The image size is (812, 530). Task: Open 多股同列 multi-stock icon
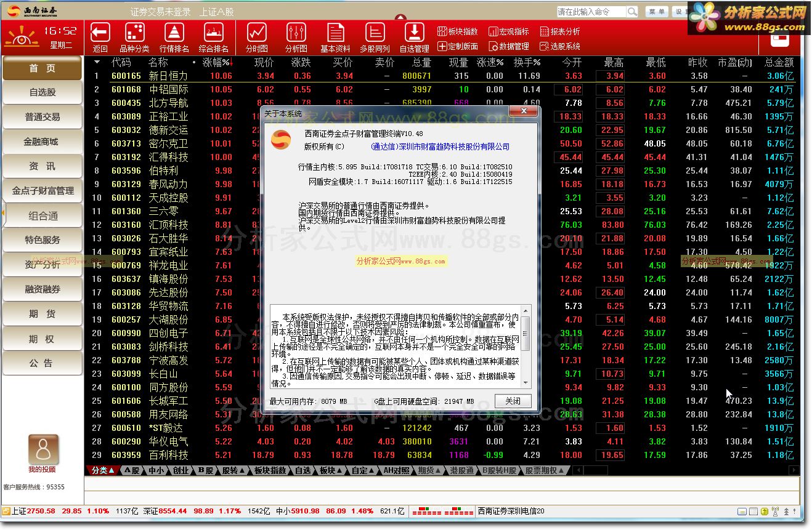pyautogui.click(x=375, y=38)
